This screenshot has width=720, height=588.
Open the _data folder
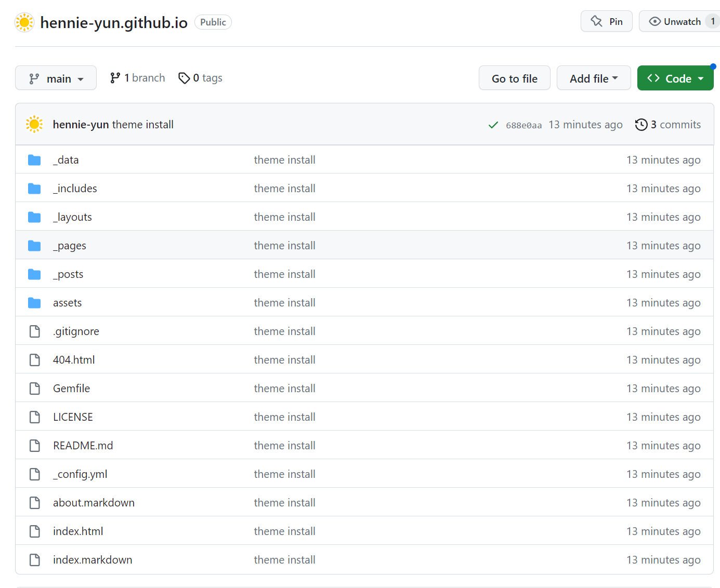(66, 160)
